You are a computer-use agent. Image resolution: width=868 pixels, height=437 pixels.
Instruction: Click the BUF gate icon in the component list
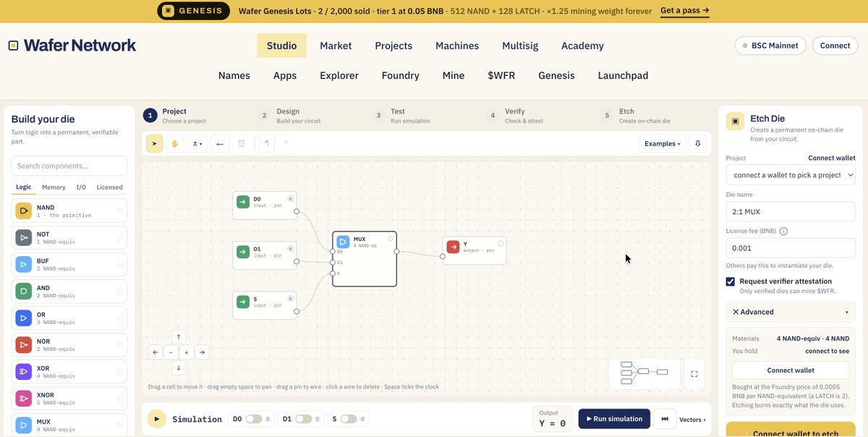[x=24, y=264]
